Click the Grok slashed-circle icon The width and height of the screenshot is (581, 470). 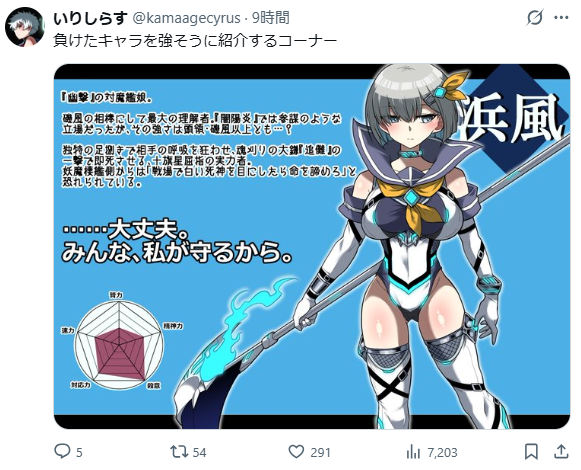(x=535, y=17)
